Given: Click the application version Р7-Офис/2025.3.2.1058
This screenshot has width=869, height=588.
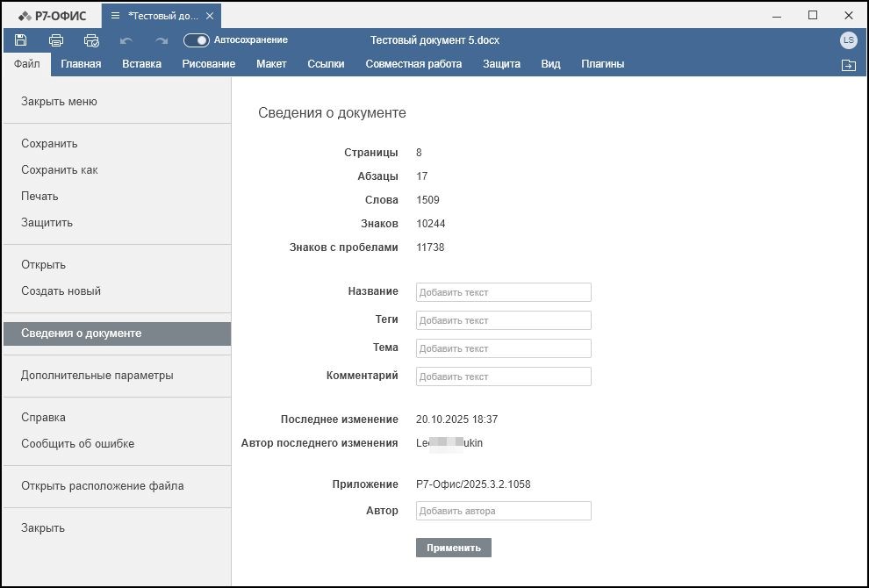Looking at the screenshot, I should 473,484.
